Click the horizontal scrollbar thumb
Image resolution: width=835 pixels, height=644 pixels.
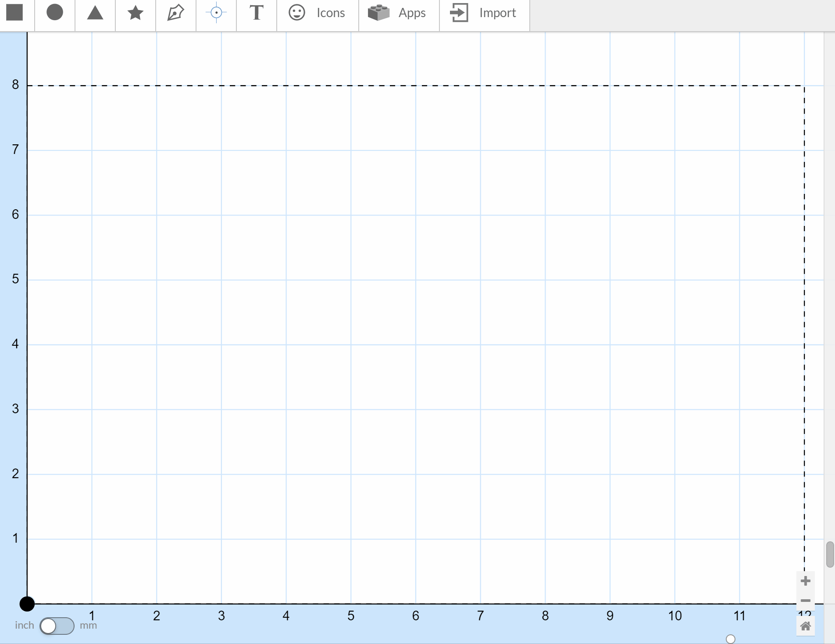730,639
